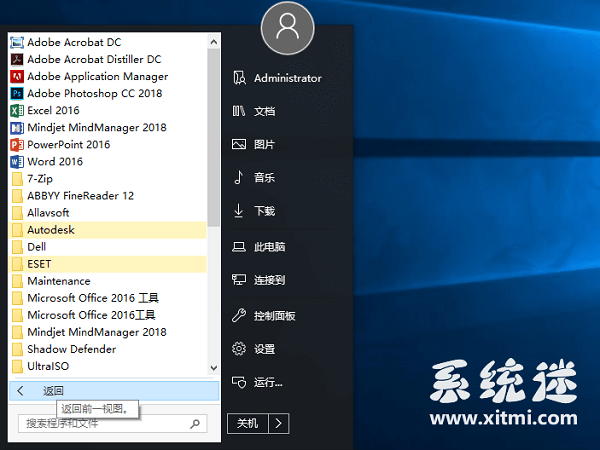Image resolution: width=600 pixels, height=450 pixels.
Task: Click the program list scrollbar up arrow
Action: point(214,42)
